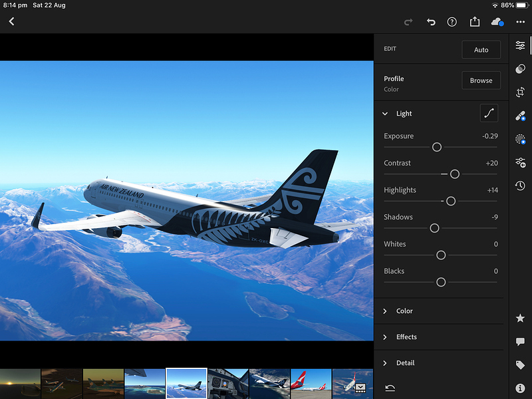532x399 pixels.
Task: Click the Exposure slider handle
Action: click(437, 147)
